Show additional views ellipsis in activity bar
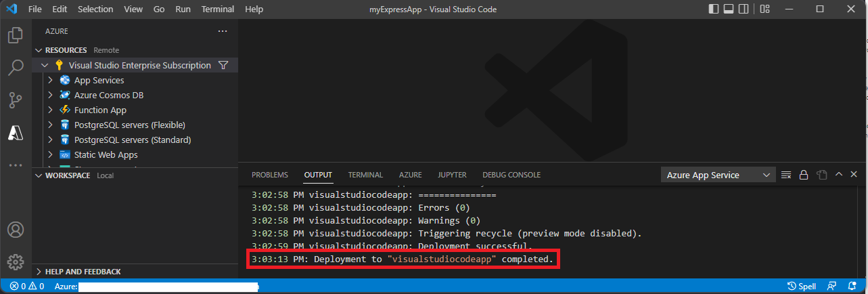Image resolution: width=868 pixels, height=294 pixels. (x=16, y=165)
